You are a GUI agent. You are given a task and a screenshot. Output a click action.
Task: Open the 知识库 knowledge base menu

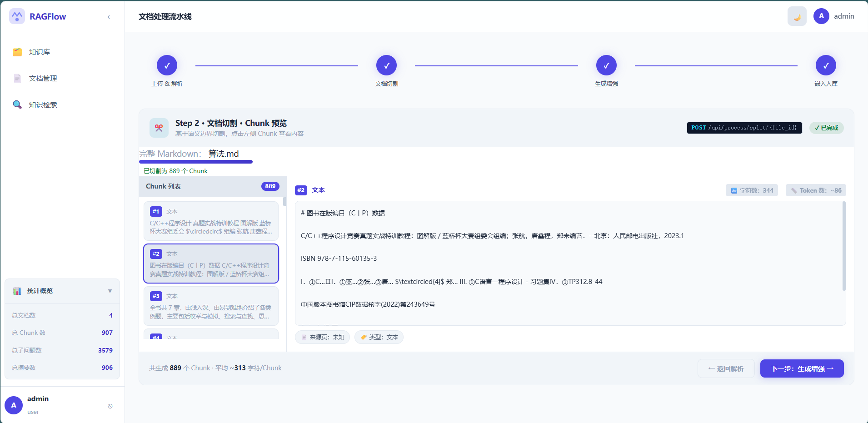(x=39, y=52)
